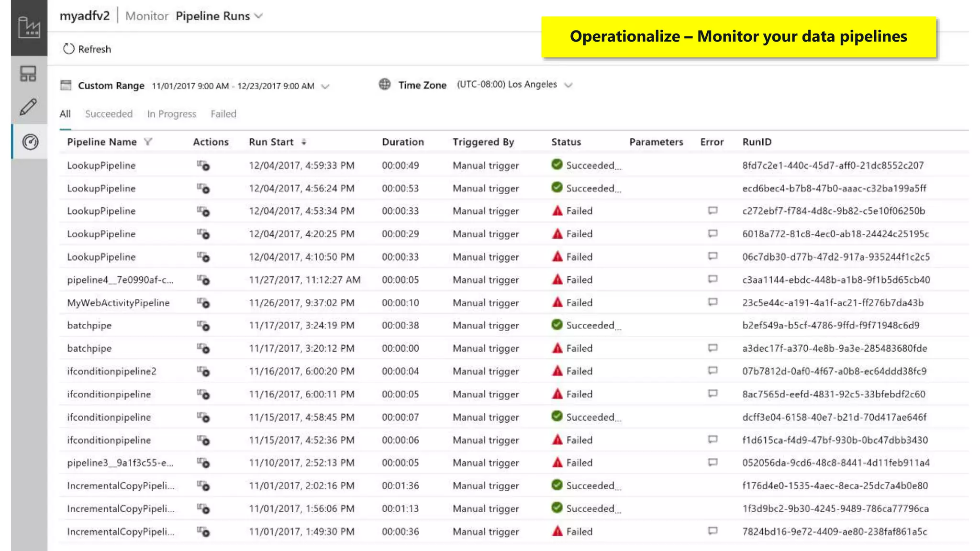Open error message for batchpipe failed run
This screenshot has height=551, width=980.
point(713,348)
